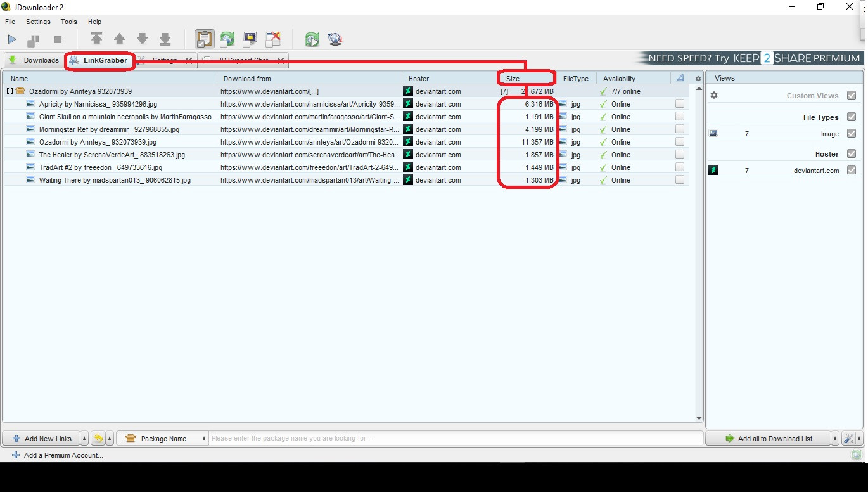
Task: Click Online status in The Healer row
Action: pos(621,155)
